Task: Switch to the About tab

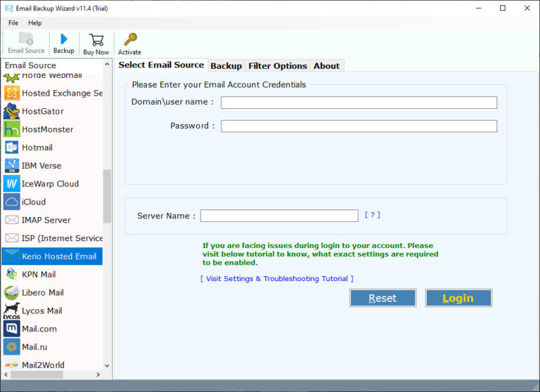Action: click(326, 66)
